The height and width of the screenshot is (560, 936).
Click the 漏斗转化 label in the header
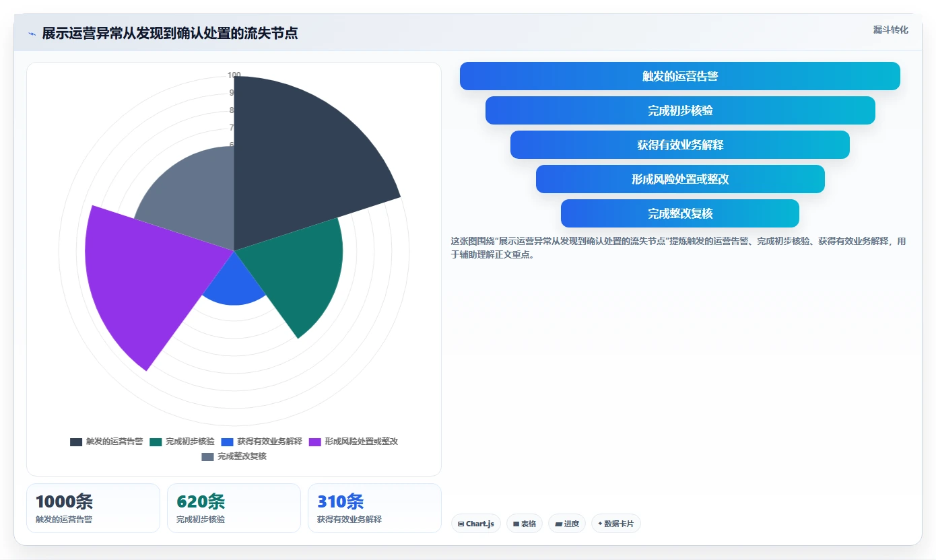pos(890,30)
